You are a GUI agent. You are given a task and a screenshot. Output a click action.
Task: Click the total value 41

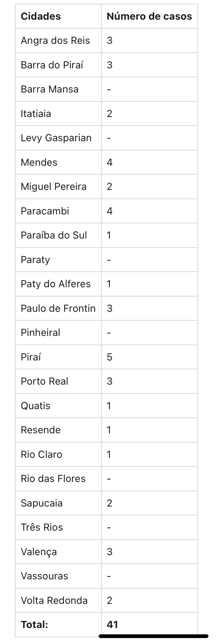[x=149, y=625]
